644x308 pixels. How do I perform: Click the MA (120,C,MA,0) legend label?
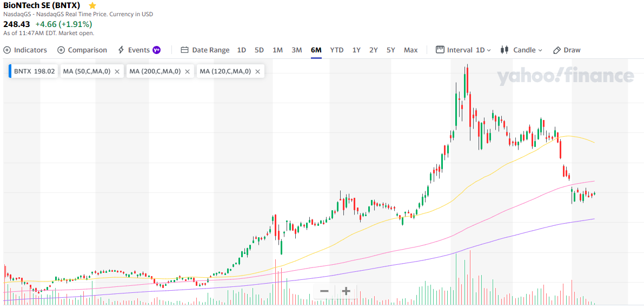click(225, 71)
